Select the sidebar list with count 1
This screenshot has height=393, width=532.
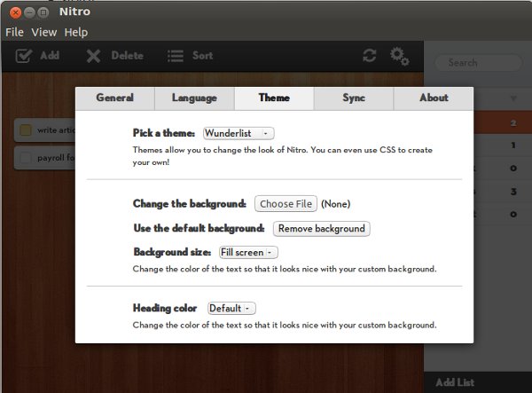503,145
